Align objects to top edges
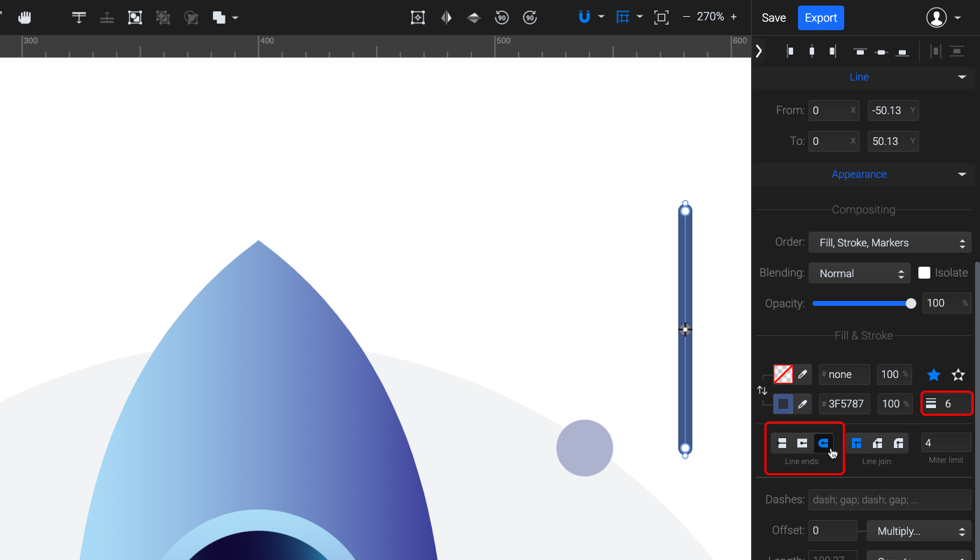Image resolution: width=980 pixels, height=560 pixels. (x=860, y=51)
